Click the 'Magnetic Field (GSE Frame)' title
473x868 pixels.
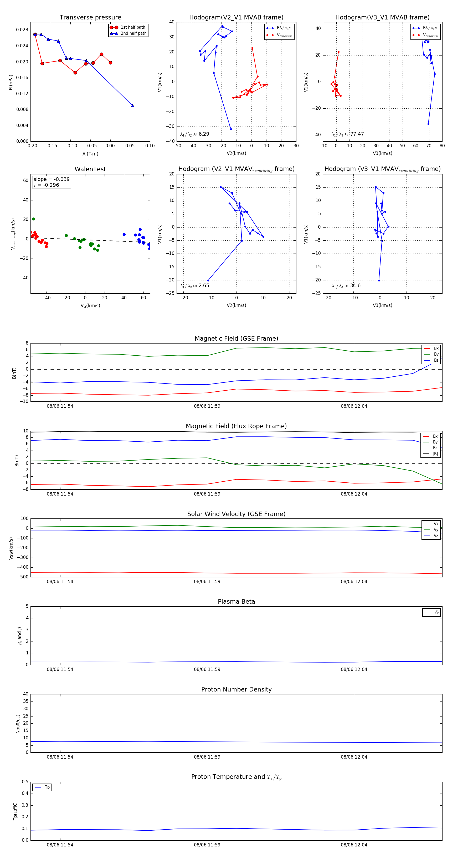tap(236, 339)
